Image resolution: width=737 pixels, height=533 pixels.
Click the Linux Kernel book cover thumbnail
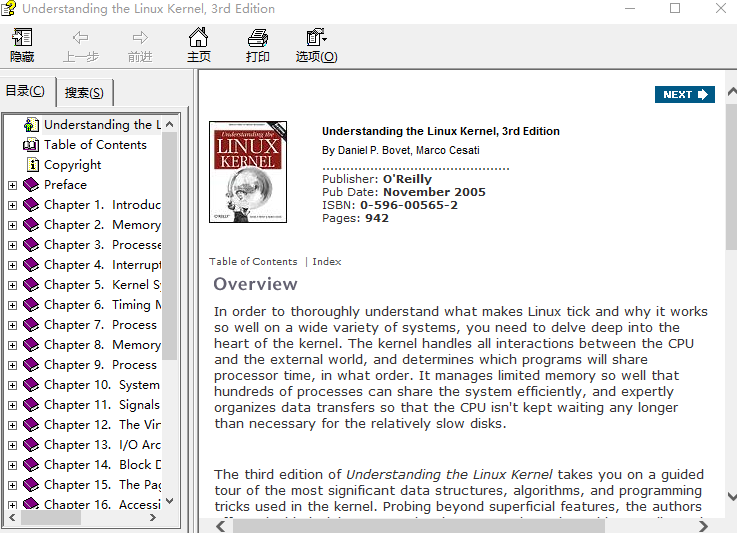(x=247, y=172)
